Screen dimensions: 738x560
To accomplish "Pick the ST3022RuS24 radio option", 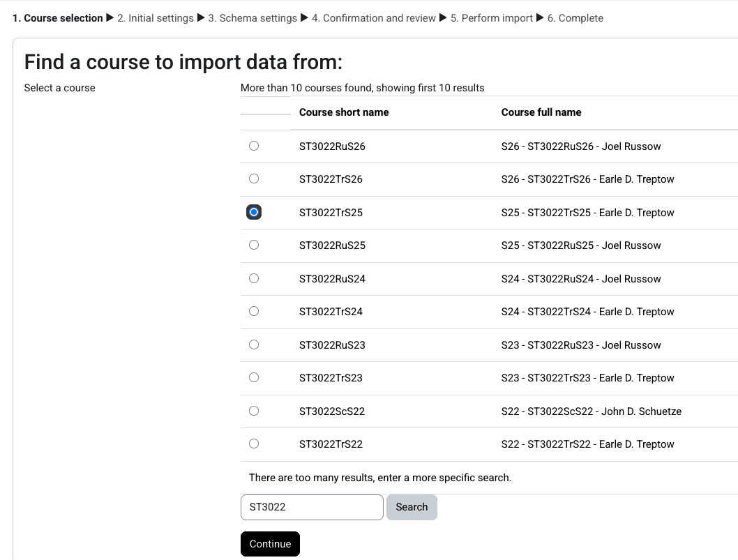I will coord(254,279).
